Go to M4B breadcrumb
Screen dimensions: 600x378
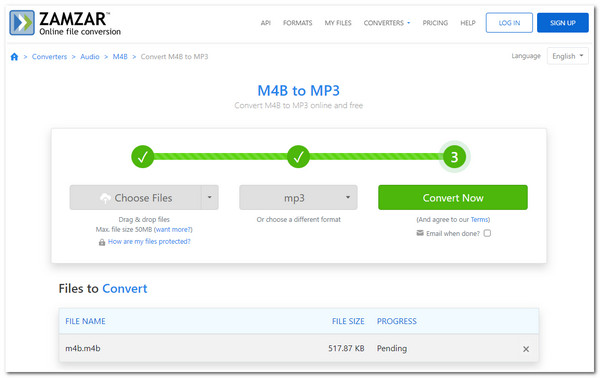[120, 57]
